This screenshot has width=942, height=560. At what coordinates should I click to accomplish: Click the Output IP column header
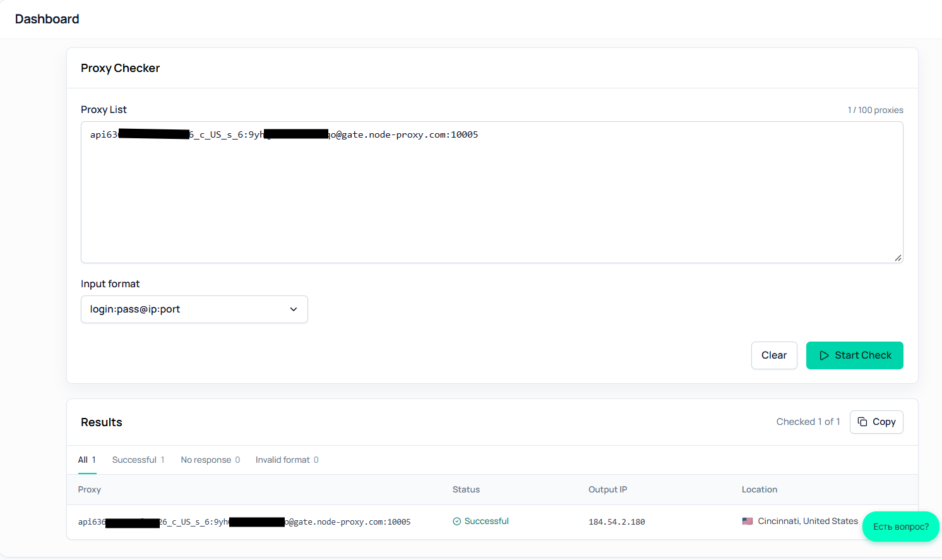coord(608,489)
